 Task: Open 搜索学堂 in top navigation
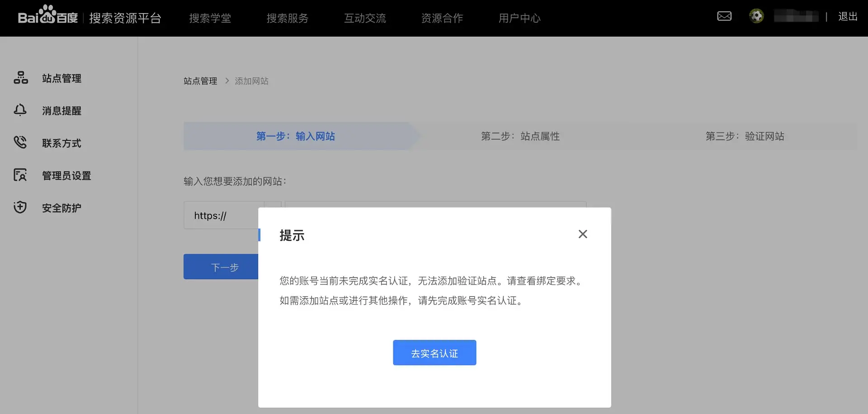coord(210,18)
